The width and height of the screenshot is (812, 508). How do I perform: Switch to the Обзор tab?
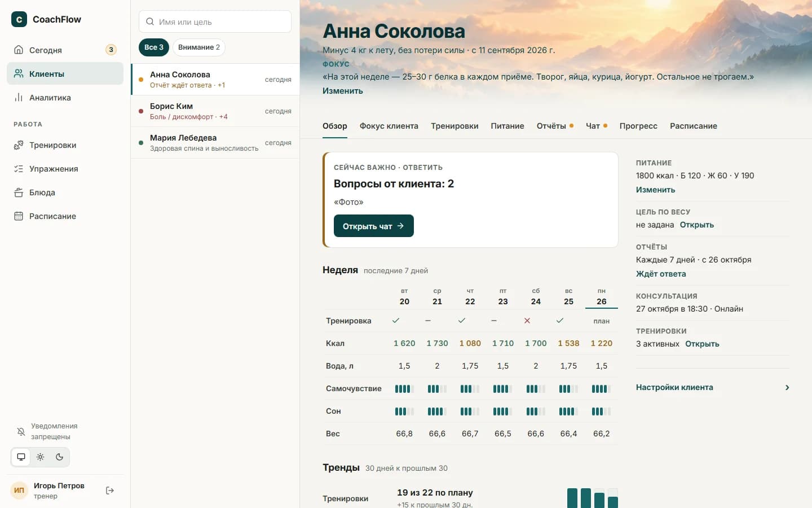(x=335, y=126)
